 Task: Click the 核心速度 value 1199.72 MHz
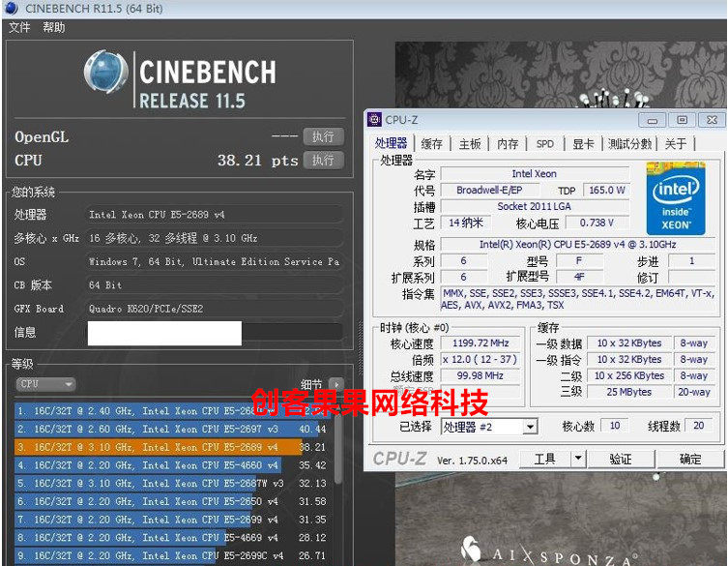point(480,343)
